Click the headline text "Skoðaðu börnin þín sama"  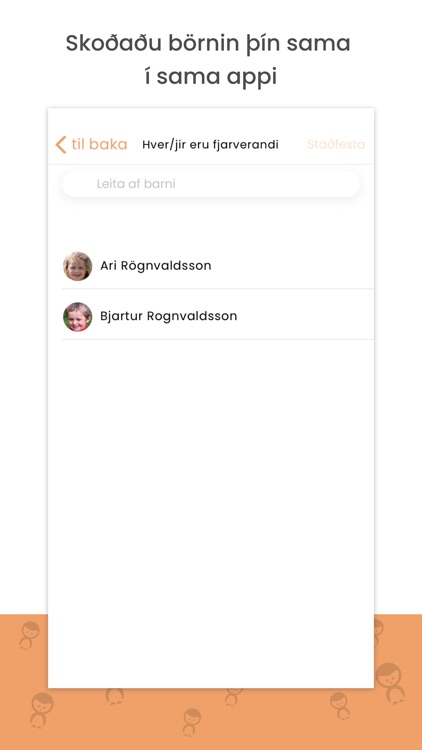tap(208, 44)
